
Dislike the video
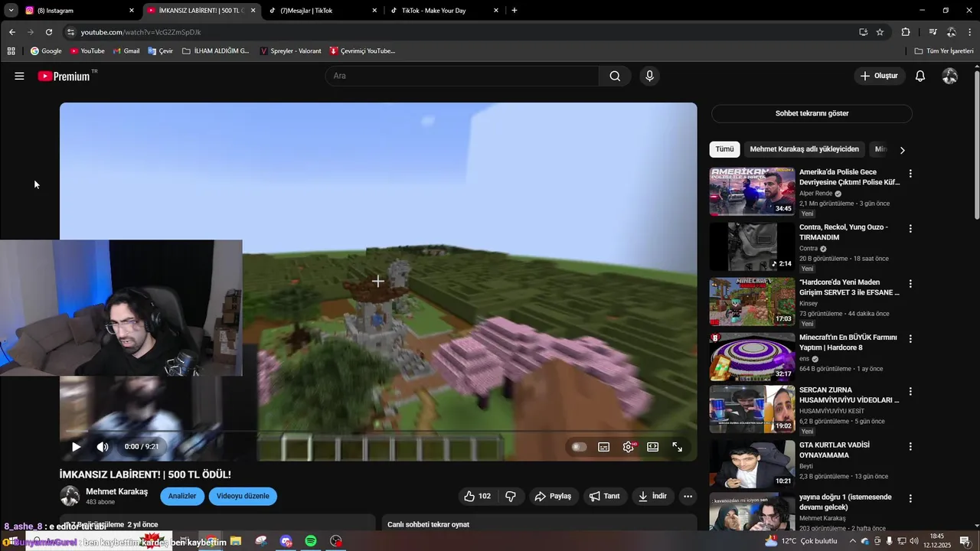[511, 496]
